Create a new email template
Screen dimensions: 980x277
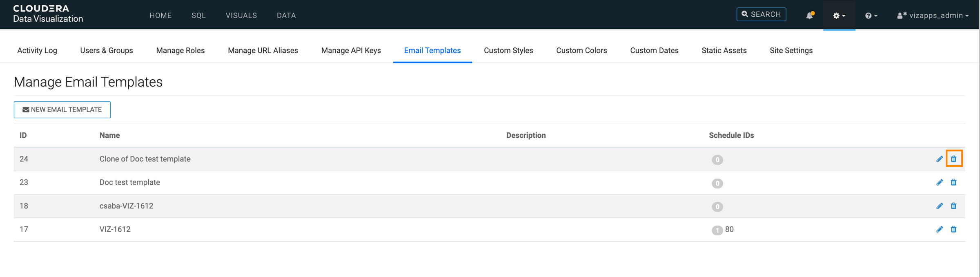pyautogui.click(x=62, y=109)
